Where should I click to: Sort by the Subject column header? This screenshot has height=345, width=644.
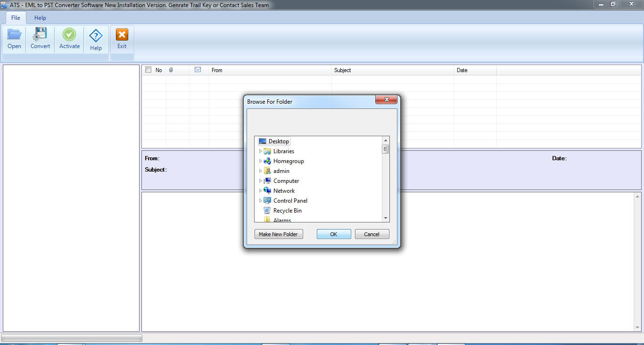393,70
